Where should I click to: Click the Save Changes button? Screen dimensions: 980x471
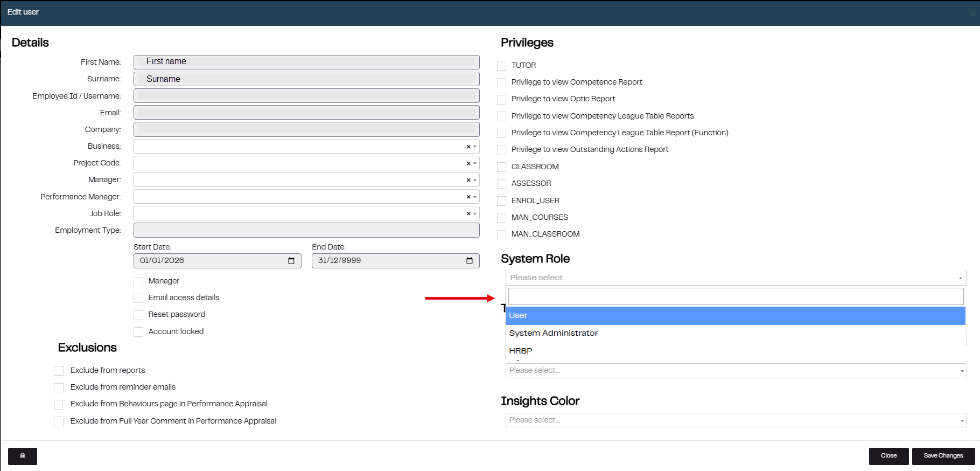pyautogui.click(x=943, y=456)
